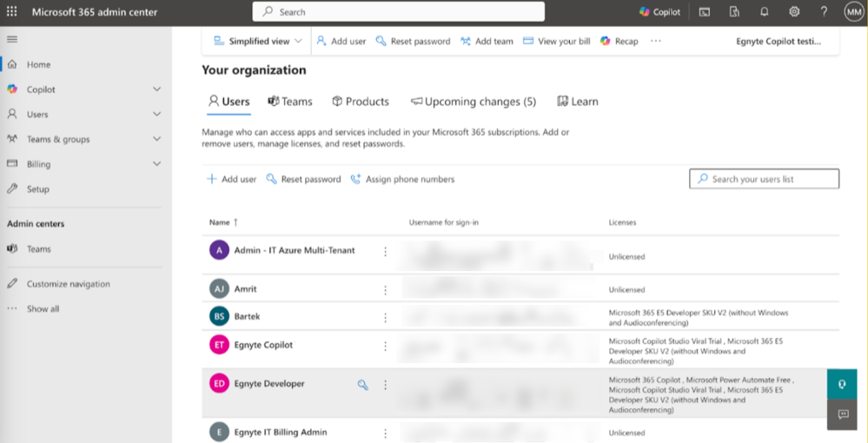Open user Amrit
Screen dimensions: 868x443
coord(245,289)
